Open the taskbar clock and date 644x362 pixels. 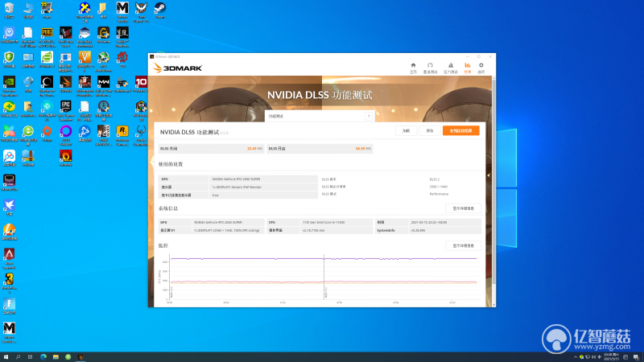(611, 357)
